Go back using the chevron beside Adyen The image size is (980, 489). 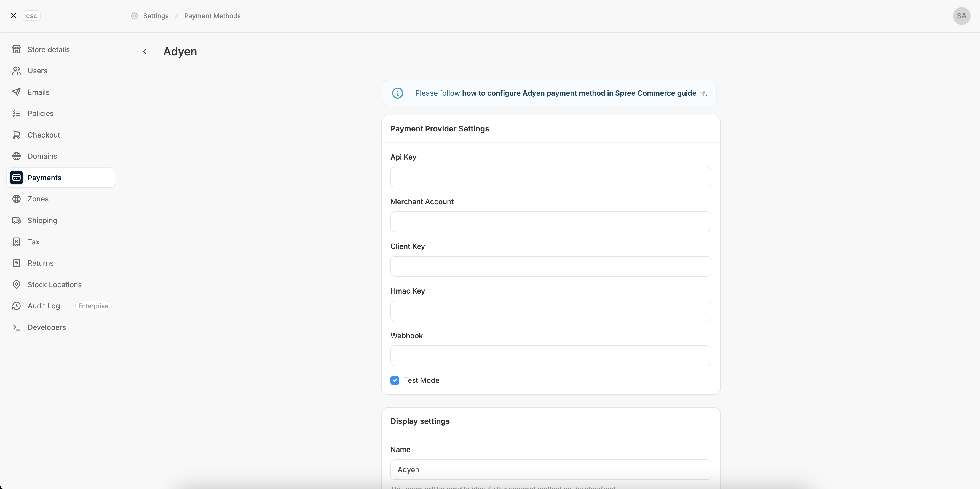point(145,51)
